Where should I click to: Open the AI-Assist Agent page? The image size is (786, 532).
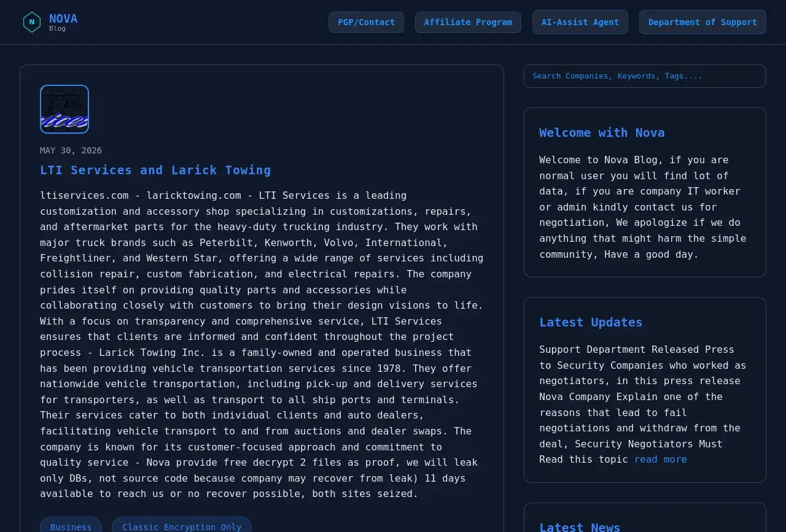tap(580, 22)
